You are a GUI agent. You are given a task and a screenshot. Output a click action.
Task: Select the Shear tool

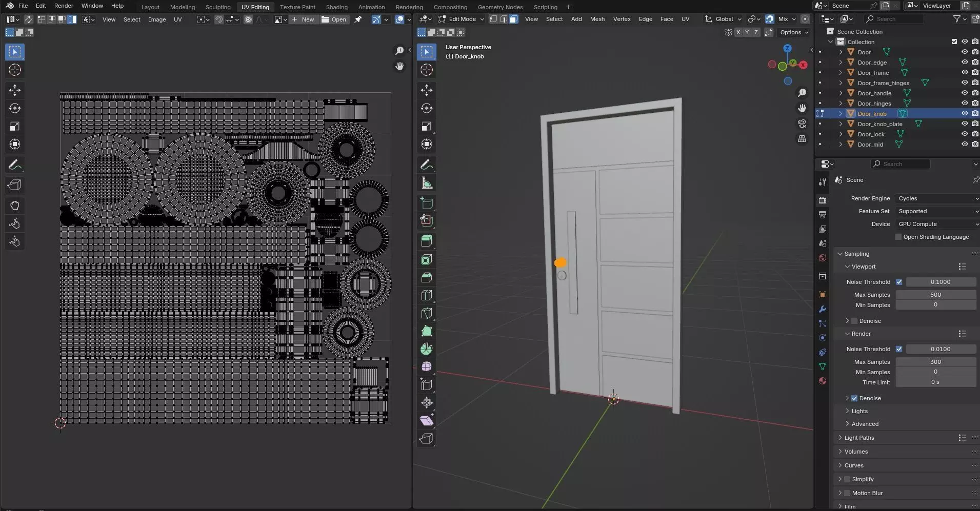[426, 421]
